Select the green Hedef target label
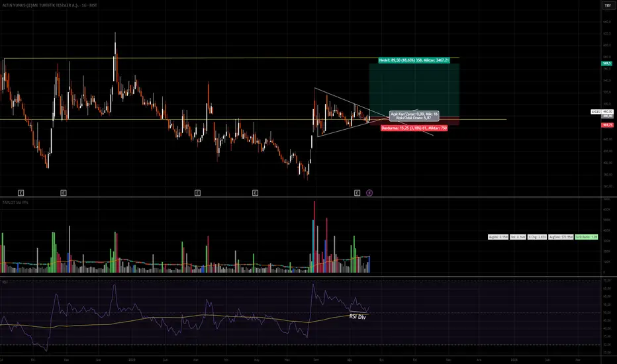The width and height of the screenshot is (617, 364). pos(414,60)
